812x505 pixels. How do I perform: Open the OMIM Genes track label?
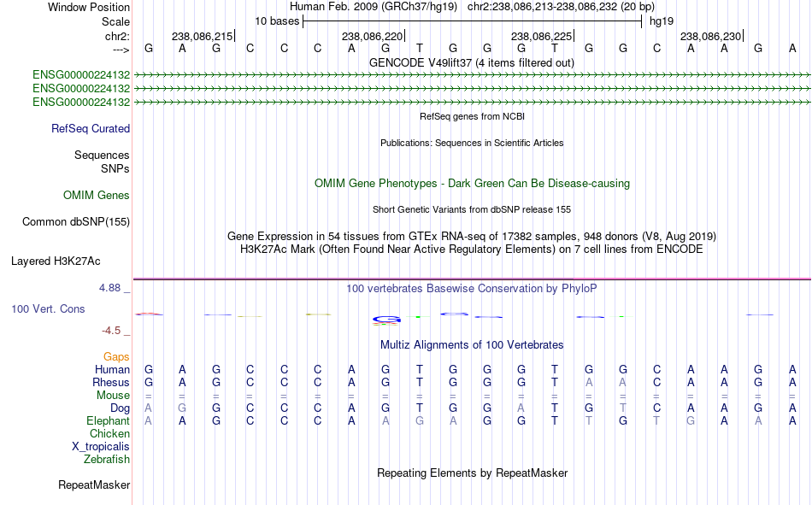[x=97, y=196]
